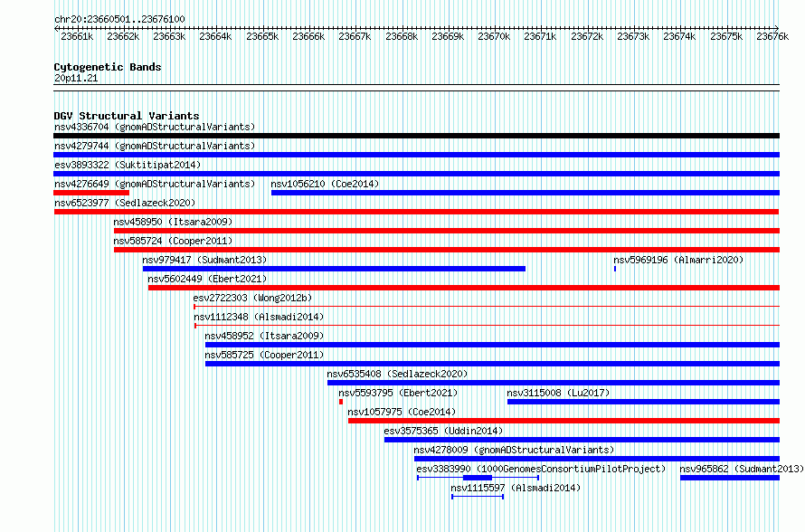Click the 23663k ruler position label
Screen dimensions: 805x532
click(x=169, y=36)
